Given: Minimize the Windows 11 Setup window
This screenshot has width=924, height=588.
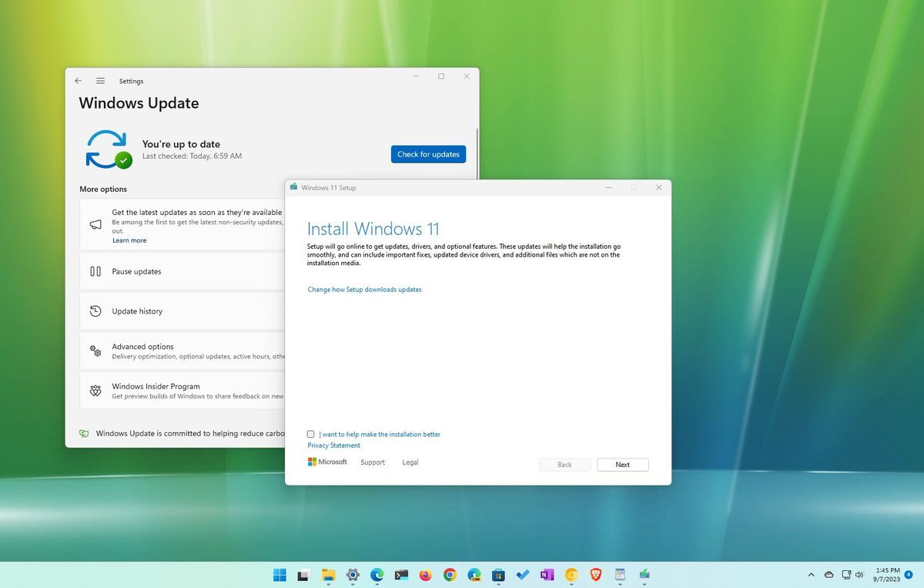Looking at the screenshot, I should click(608, 187).
